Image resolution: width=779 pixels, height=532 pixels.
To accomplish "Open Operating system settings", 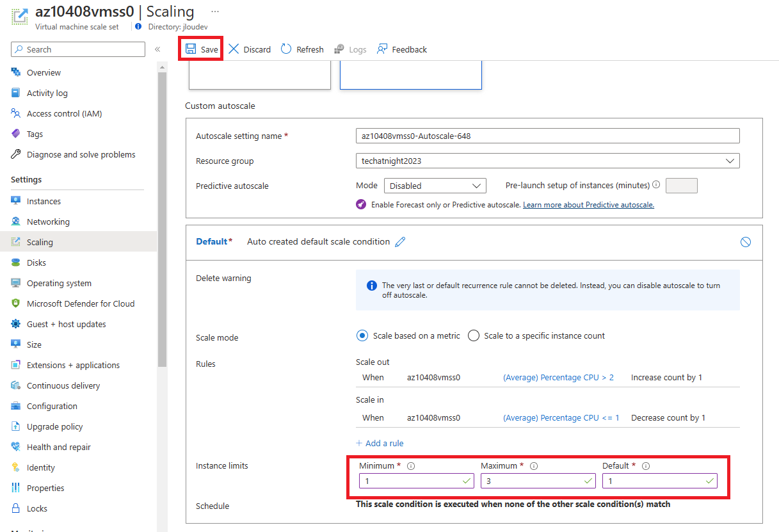I will [59, 283].
